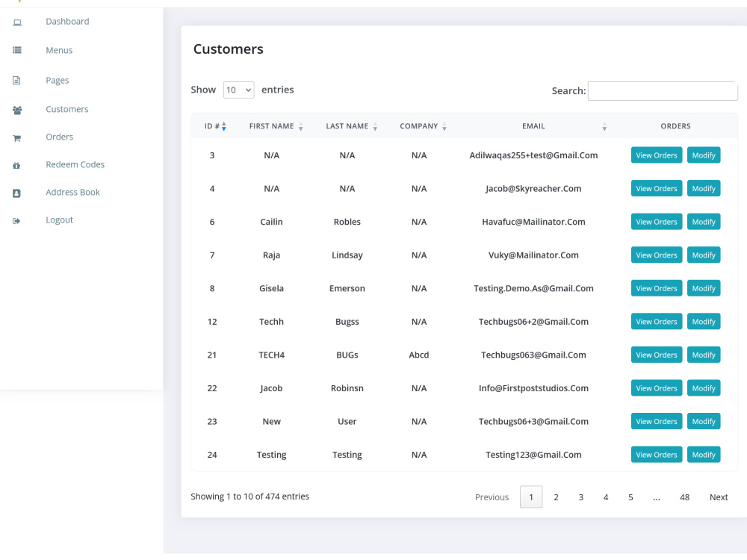The width and height of the screenshot is (747, 560).
Task: Modify customer Gisela Emerson
Action: tap(704, 288)
